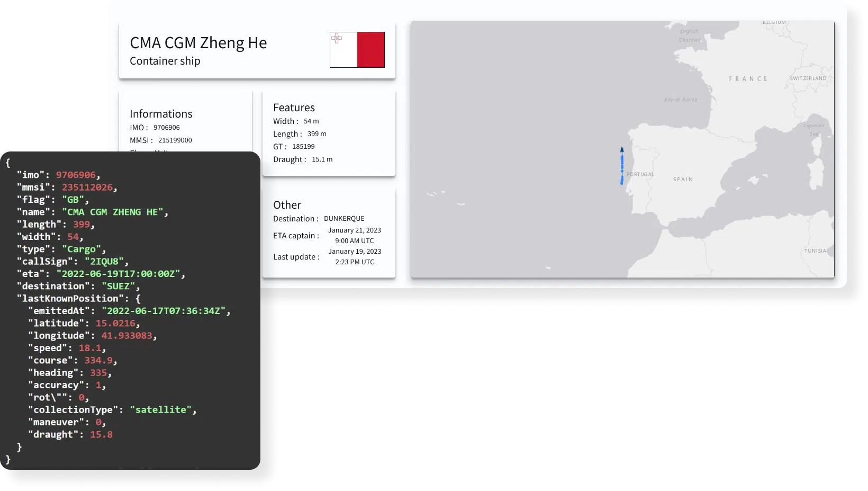Click JSON course value 334.9
Viewport: 868px width, 491px height.
98,361
